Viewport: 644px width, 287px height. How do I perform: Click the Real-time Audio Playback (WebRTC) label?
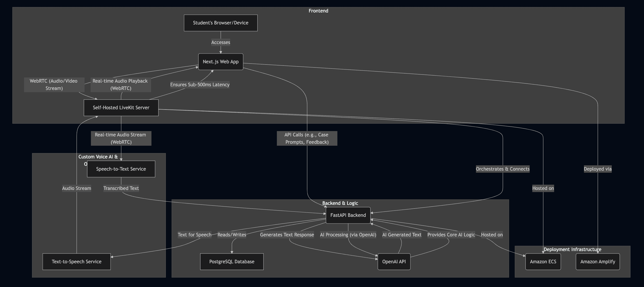pos(121,85)
